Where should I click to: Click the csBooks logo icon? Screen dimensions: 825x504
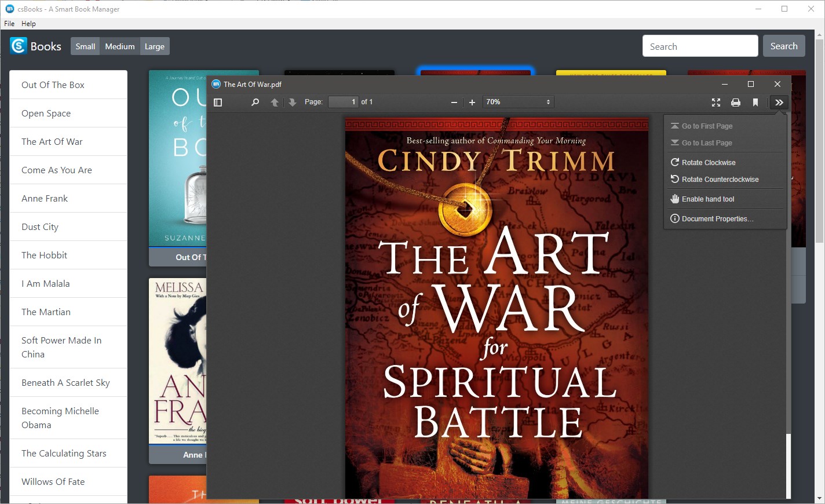19,46
